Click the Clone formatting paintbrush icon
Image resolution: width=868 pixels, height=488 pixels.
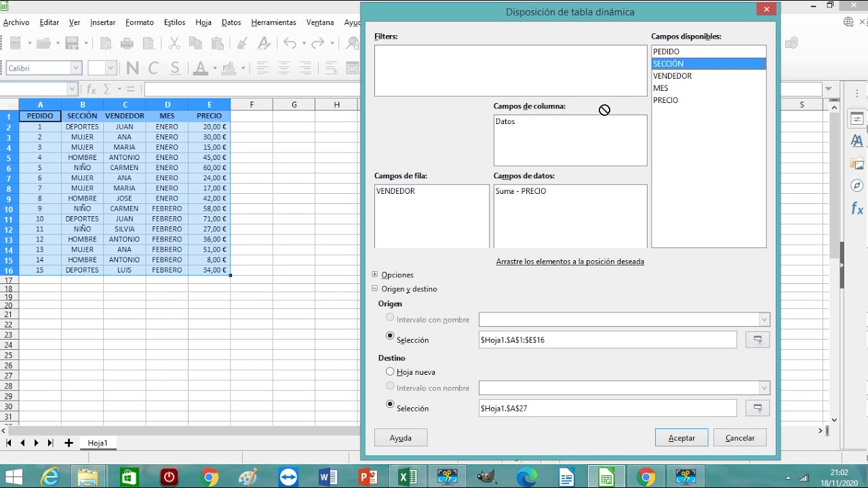pyautogui.click(x=243, y=43)
